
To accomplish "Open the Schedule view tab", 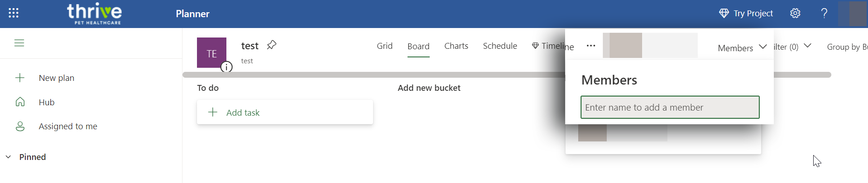I will (x=500, y=46).
